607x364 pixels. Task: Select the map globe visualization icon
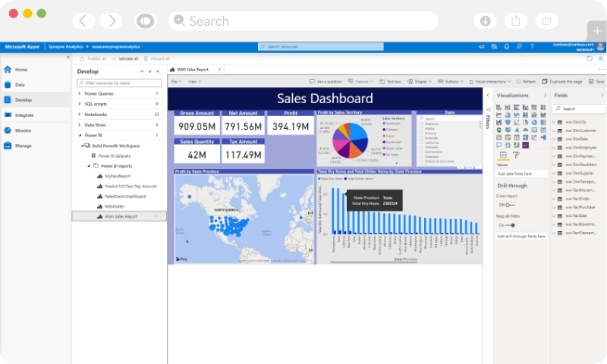pyautogui.click(x=498, y=130)
